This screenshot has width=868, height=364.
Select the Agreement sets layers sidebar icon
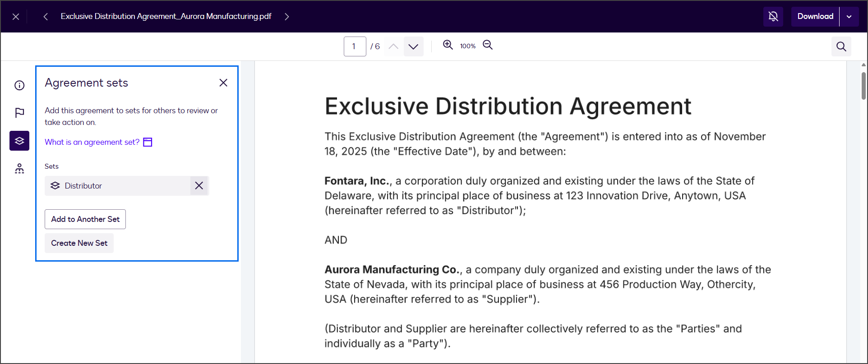tap(19, 141)
